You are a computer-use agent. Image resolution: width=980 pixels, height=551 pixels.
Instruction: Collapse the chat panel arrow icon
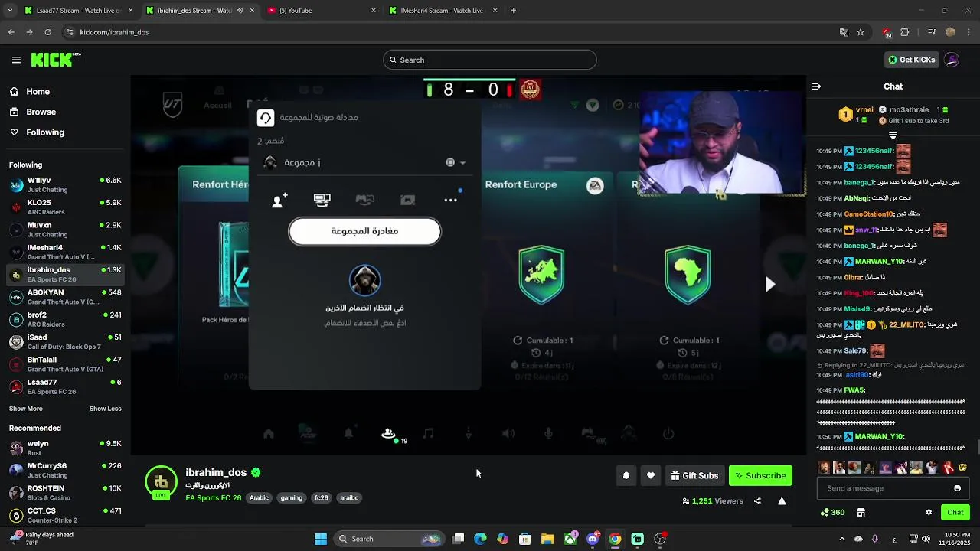coord(816,86)
